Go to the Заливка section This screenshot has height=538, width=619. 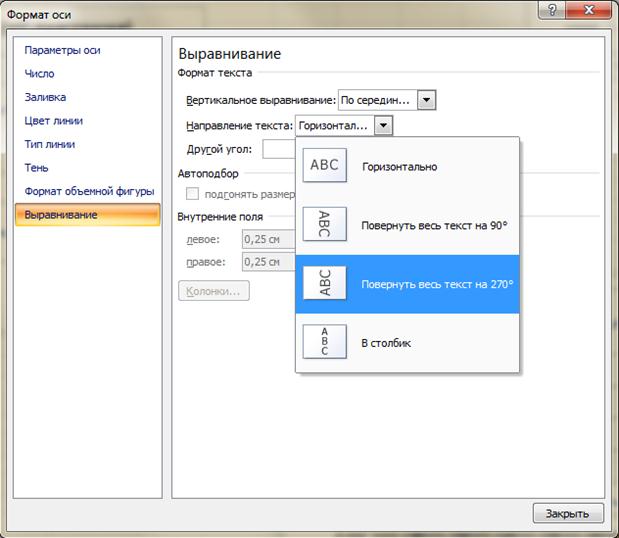pyautogui.click(x=45, y=97)
